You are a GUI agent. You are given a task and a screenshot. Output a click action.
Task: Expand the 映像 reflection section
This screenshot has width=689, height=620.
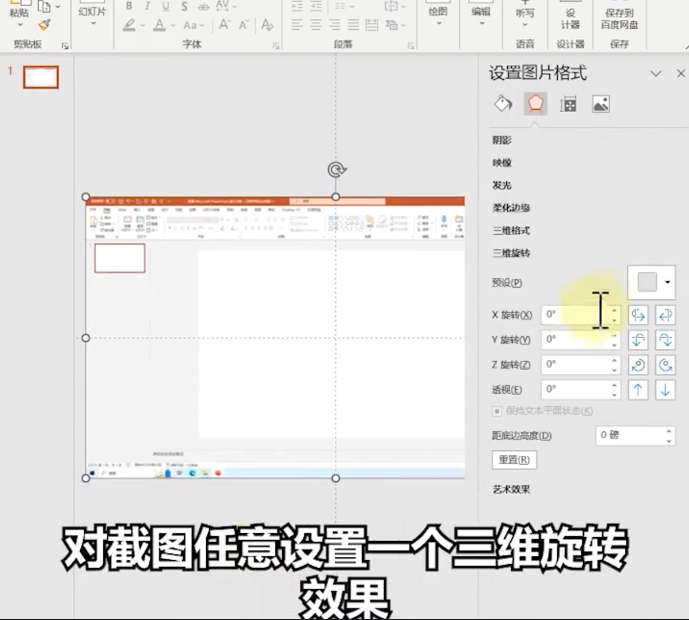502,163
